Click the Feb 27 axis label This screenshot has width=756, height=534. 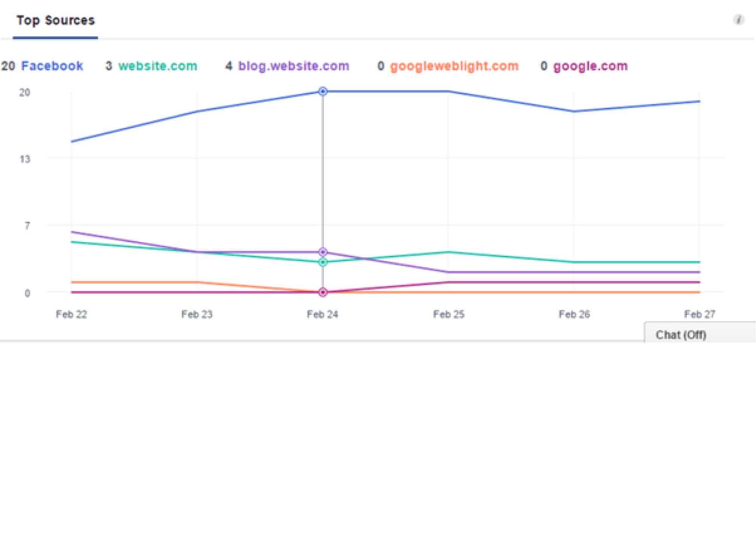[x=700, y=314]
